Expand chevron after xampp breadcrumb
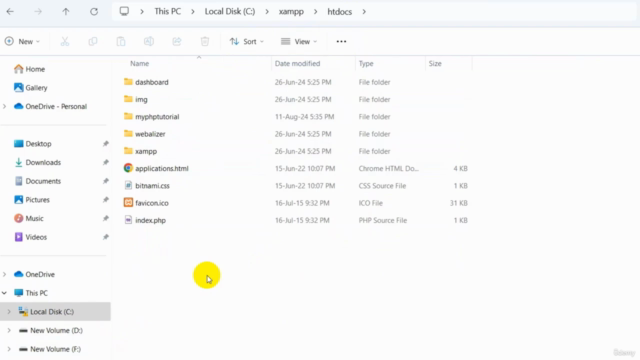Screen dimensions: 640x360 pos(316,11)
